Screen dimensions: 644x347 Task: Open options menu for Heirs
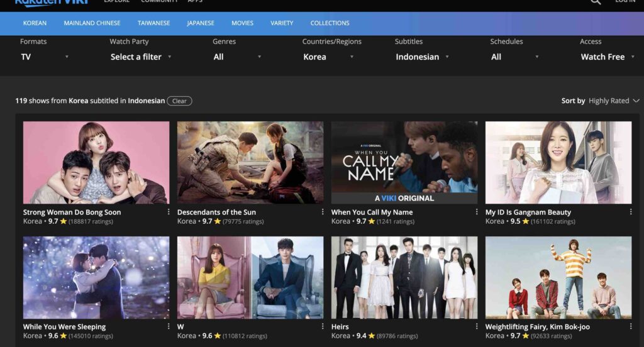point(477,326)
